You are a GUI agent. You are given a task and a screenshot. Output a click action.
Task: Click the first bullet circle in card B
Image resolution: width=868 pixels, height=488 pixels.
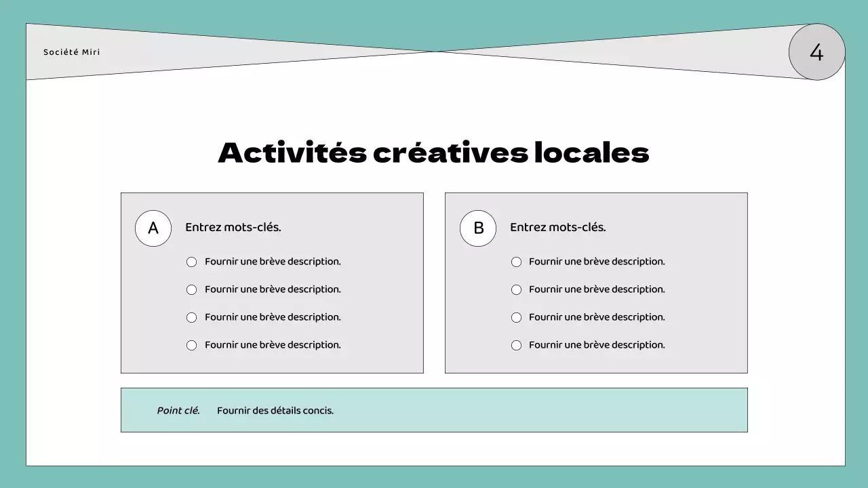(x=516, y=262)
